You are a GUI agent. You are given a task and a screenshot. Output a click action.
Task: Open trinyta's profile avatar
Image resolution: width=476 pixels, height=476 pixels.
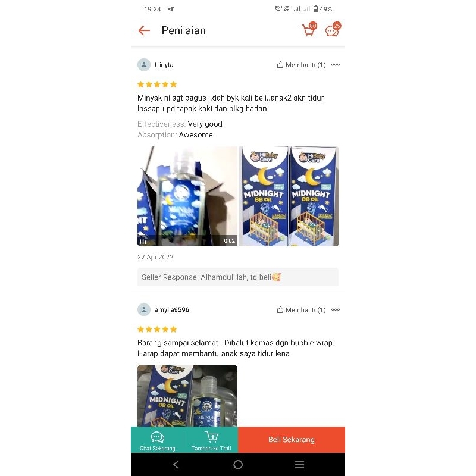pyautogui.click(x=144, y=65)
